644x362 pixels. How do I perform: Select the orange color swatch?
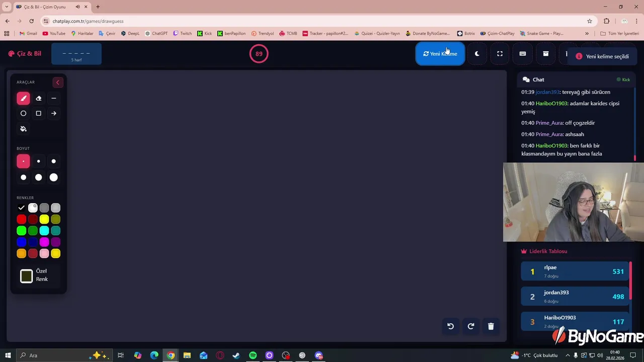coord(21,254)
